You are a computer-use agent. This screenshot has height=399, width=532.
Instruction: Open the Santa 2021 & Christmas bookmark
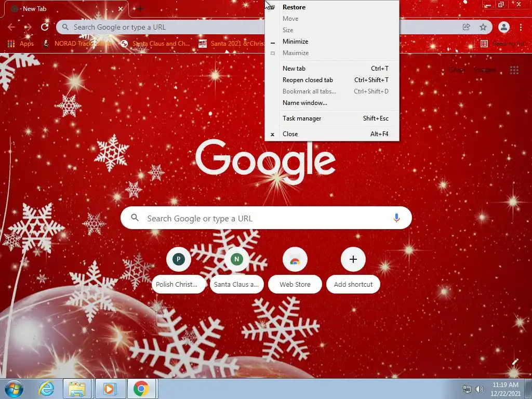[231, 44]
